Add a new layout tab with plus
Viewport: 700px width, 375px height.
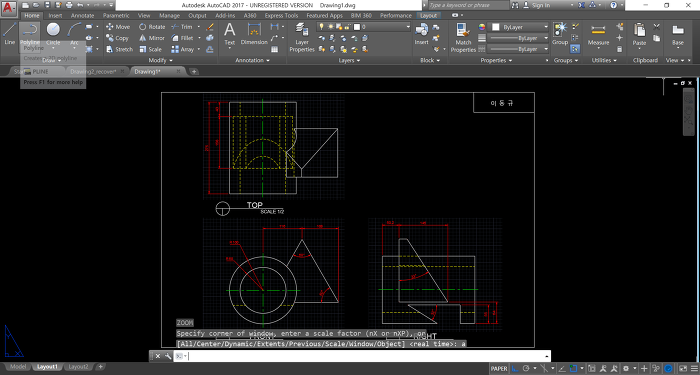[101, 367]
